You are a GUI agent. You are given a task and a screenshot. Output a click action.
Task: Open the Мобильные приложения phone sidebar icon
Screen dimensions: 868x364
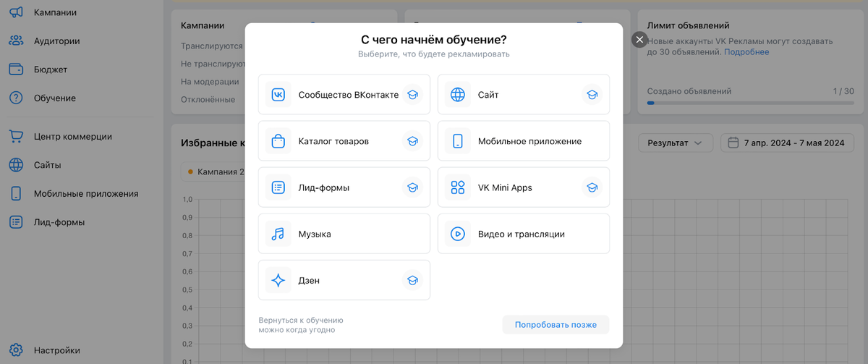(x=16, y=193)
